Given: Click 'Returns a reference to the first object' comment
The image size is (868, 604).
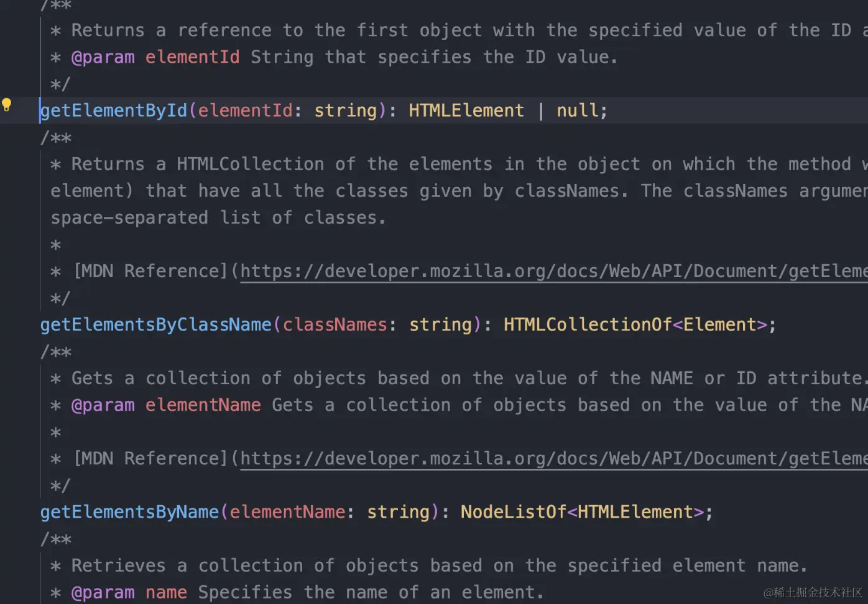Looking at the screenshot, I should (x=459, y=30).
